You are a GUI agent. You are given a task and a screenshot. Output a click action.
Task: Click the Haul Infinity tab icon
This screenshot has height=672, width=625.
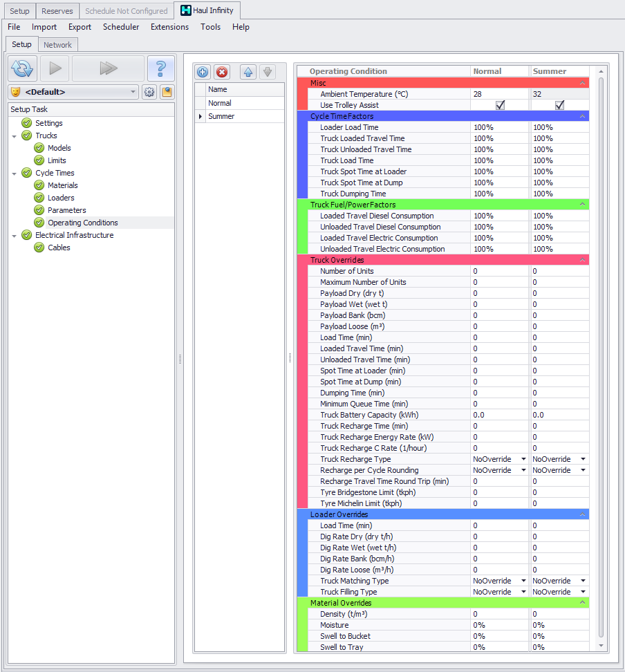[x=185, y=10]
